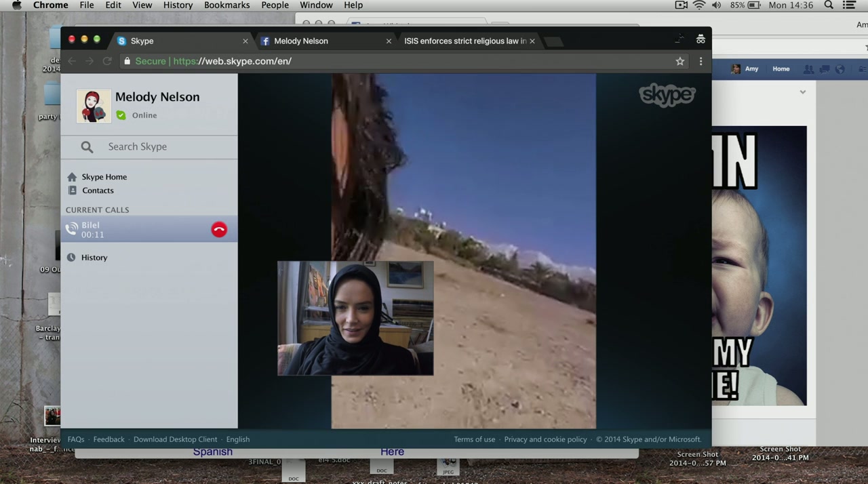The image size is (868, 484).
Task: Click the Search Skype field
Action: point(149,146)
